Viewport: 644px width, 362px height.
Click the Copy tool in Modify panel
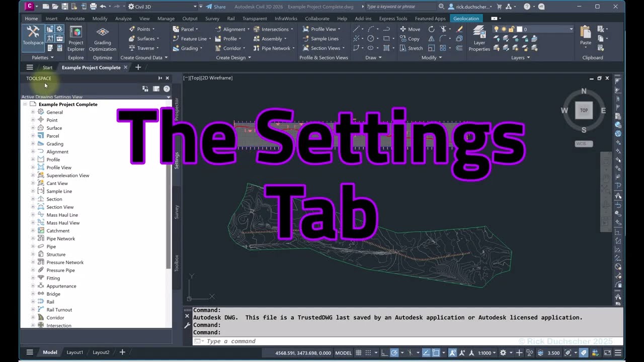tap(410, 39)
